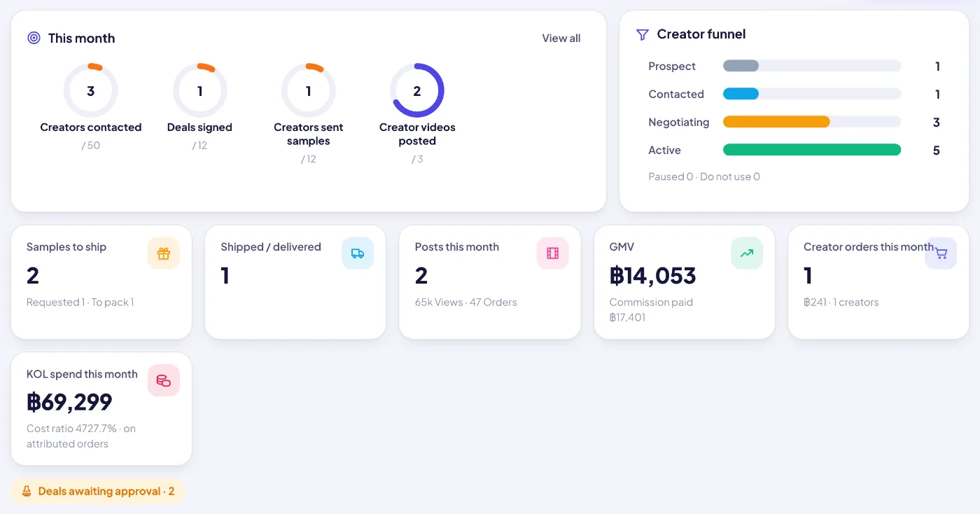Click the coins icon on KOL spend card
The width and height of the screenshot is (980, 514).
point(164,380)
